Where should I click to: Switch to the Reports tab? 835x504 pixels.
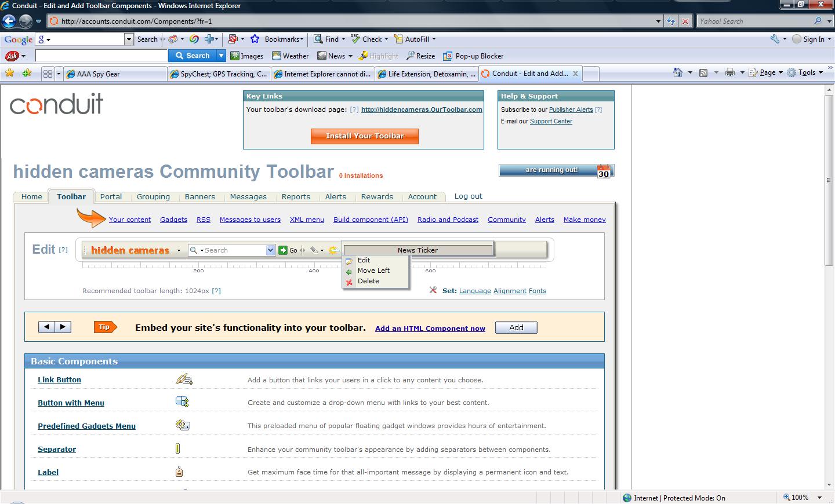296,196
